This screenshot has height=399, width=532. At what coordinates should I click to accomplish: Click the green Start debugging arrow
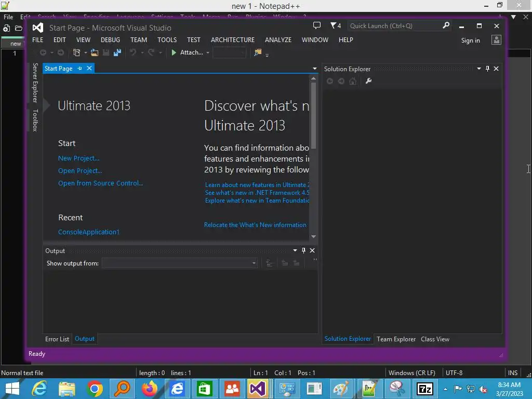click(174, 52)
